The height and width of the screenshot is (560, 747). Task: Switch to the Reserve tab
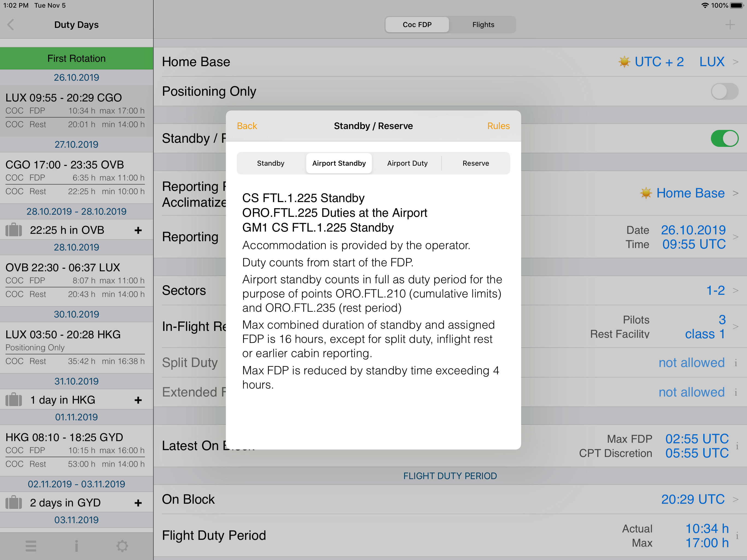[475, 164]
